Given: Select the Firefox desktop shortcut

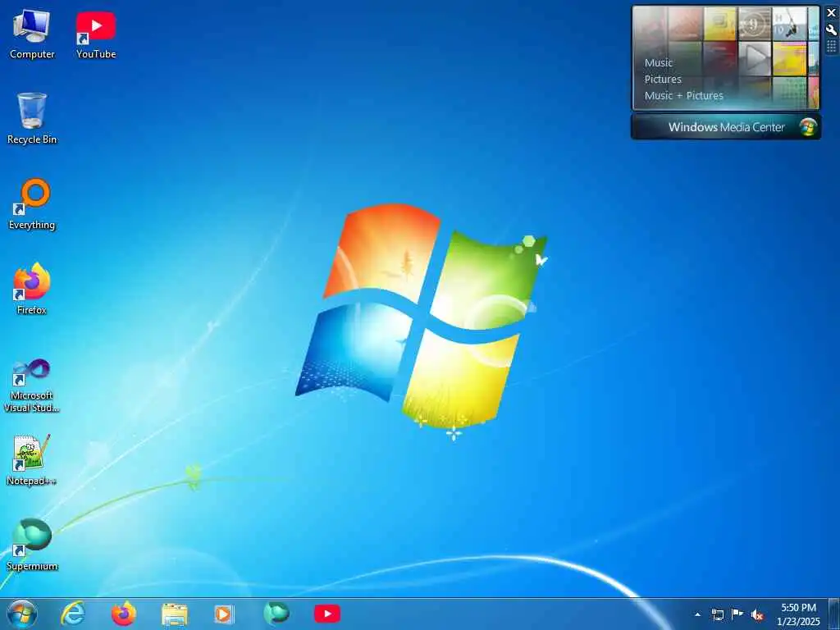Looking at the screenshot, I should (32, 290).
